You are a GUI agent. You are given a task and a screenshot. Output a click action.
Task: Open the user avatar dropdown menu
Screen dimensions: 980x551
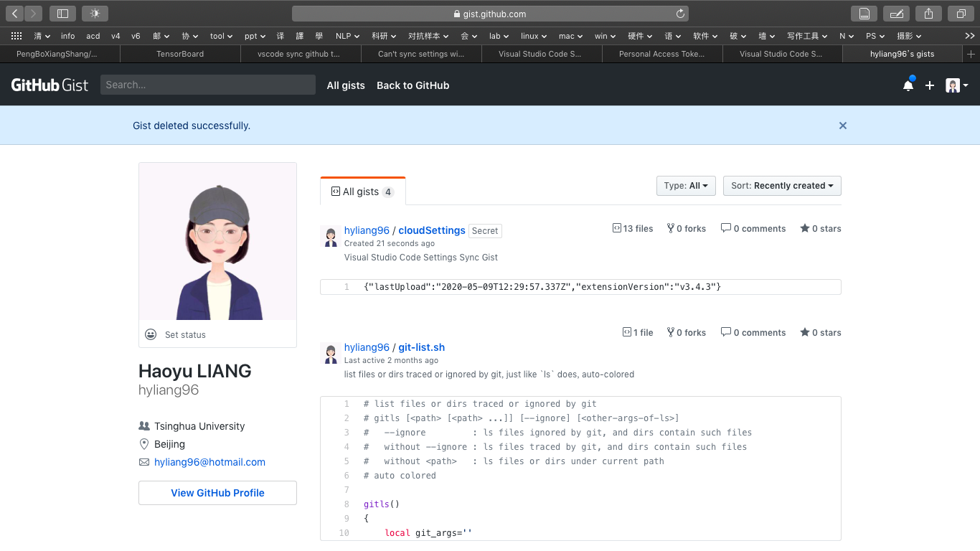(x=956, y=85)
